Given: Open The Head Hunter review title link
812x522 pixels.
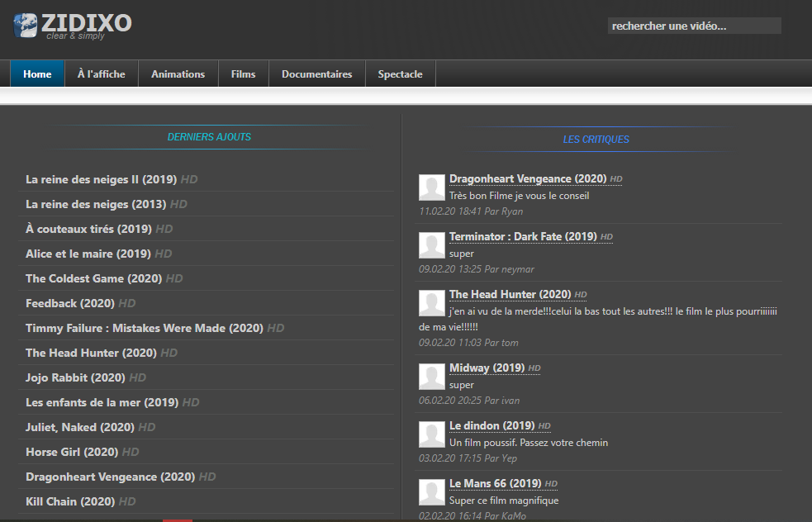Looking at the screenshot, I should [x=518, y=295].
